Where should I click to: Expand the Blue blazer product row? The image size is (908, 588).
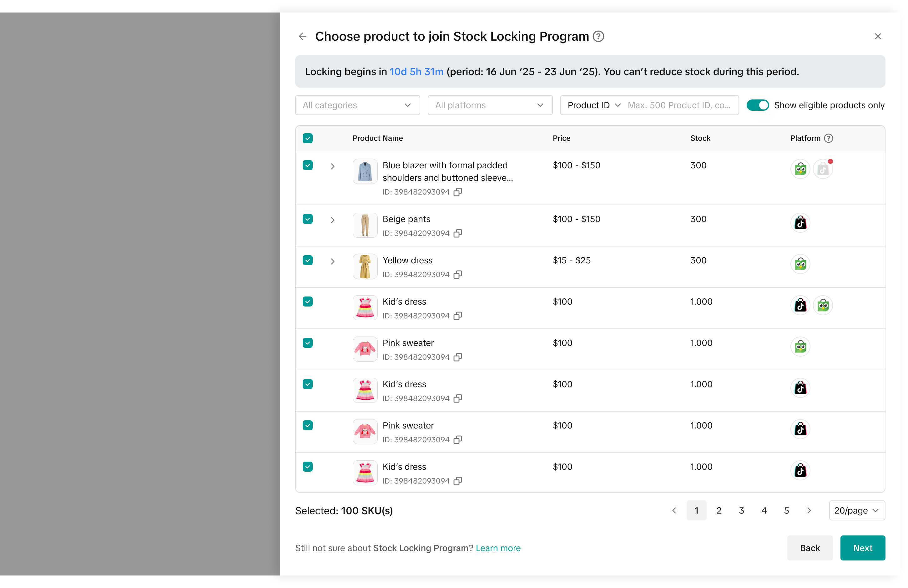[332, 166]
